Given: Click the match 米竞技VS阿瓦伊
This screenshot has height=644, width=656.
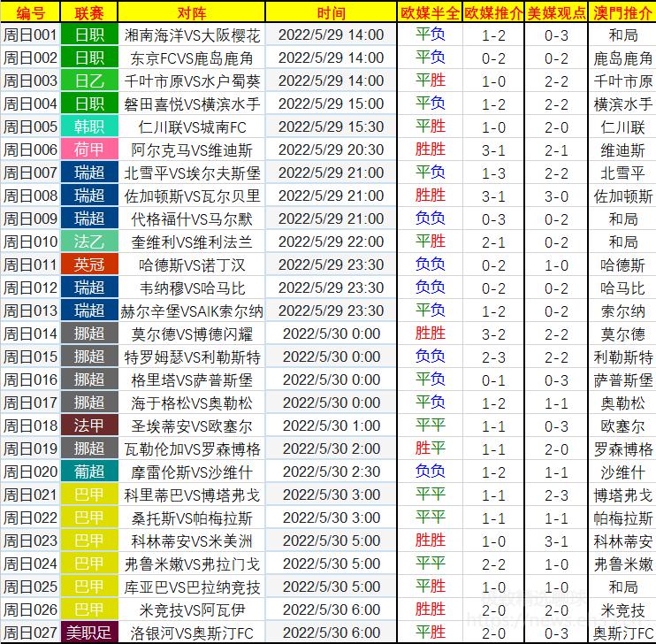Looking at the screenshot, I should point(192,611).
